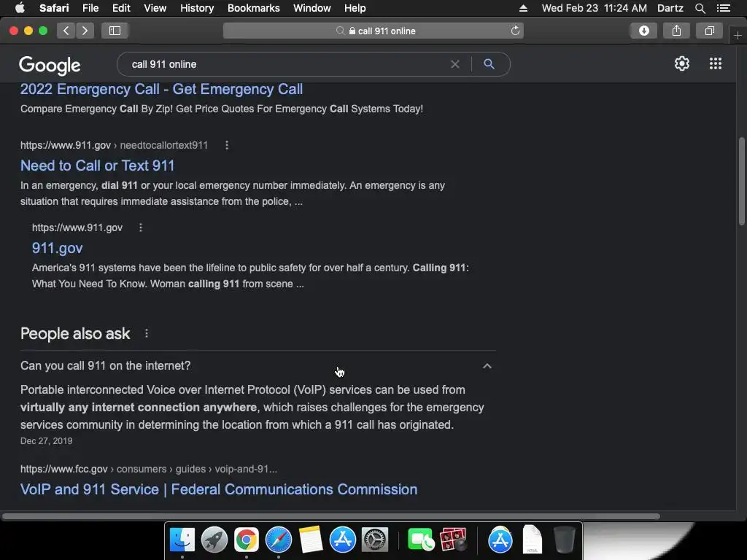Open the Help menu

[x=355, y=8]
